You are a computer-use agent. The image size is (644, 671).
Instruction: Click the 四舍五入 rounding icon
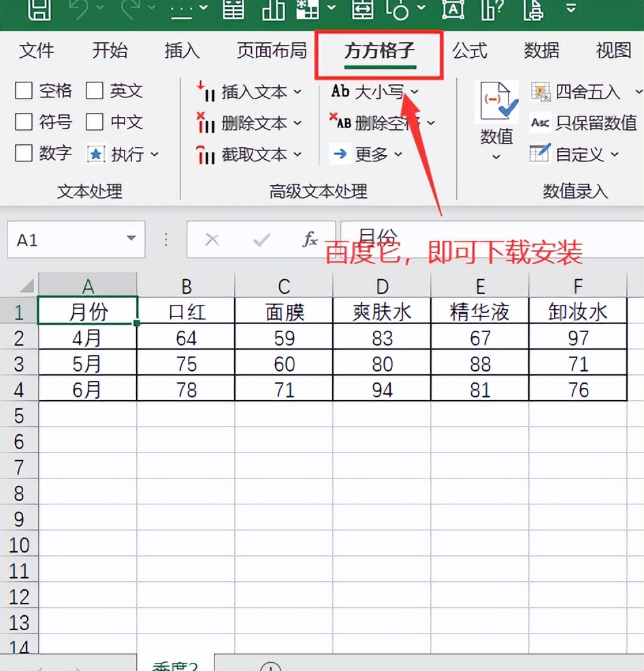[541, 92]
